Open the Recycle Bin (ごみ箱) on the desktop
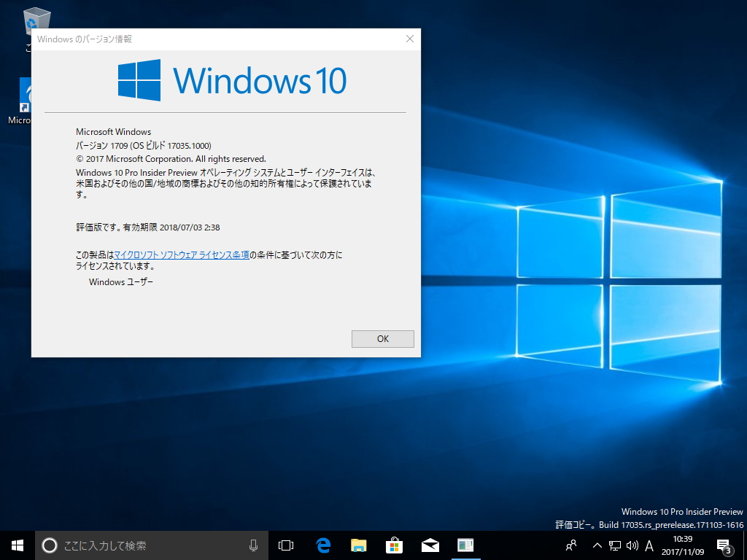 (x=35, y=20)
